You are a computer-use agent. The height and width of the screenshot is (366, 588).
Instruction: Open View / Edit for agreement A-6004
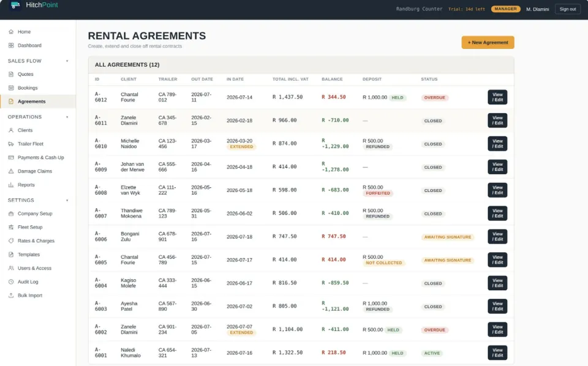click(x=497, y=283)
